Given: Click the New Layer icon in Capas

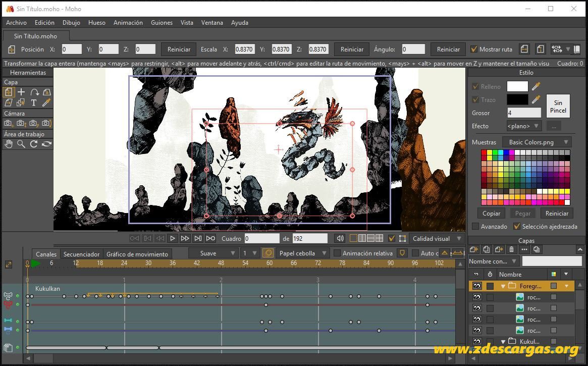Looking at the screenshot, I should pyautogui.click(x=473, y=249).
